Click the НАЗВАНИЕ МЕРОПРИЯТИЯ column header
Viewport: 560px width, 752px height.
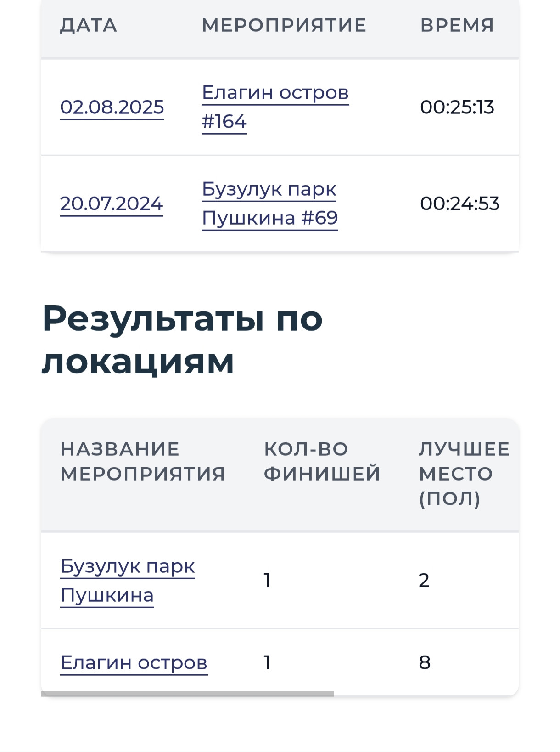click(143, 461)
